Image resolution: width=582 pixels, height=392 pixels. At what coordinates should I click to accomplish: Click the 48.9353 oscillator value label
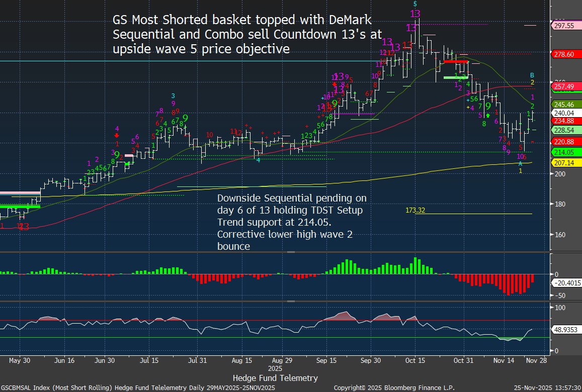click(567, 330)
